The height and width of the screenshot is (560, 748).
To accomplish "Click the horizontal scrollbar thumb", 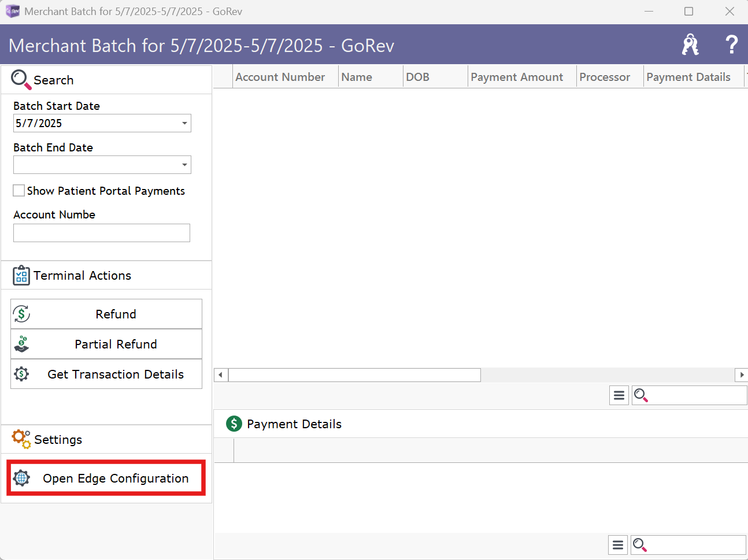I will pos(354,375).
